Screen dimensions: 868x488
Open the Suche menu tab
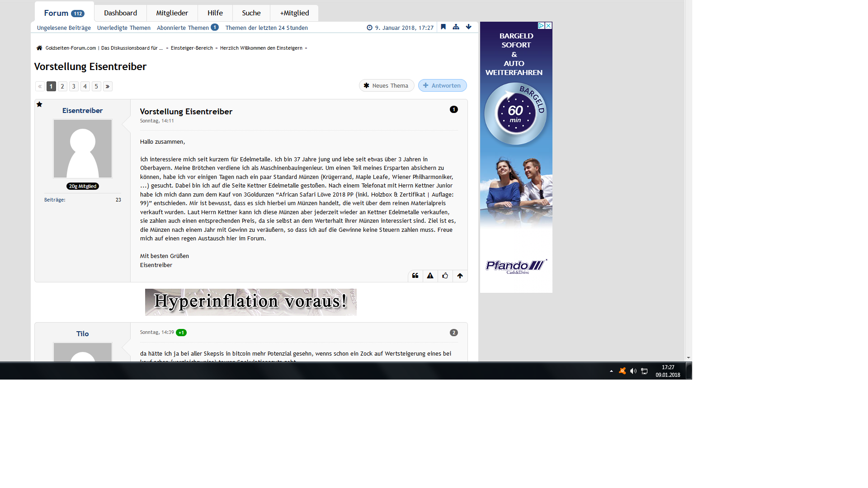click(251, 13)
